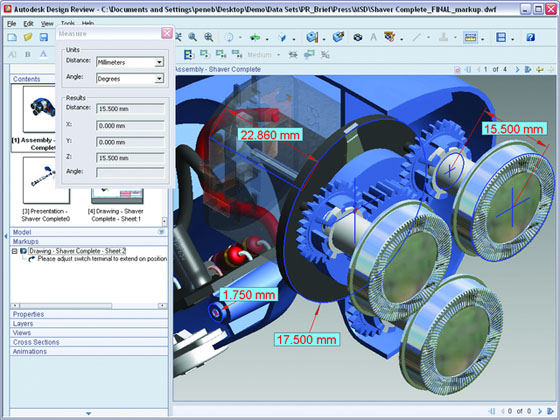Click the green-yellow fill style icon

click(188, 55)
